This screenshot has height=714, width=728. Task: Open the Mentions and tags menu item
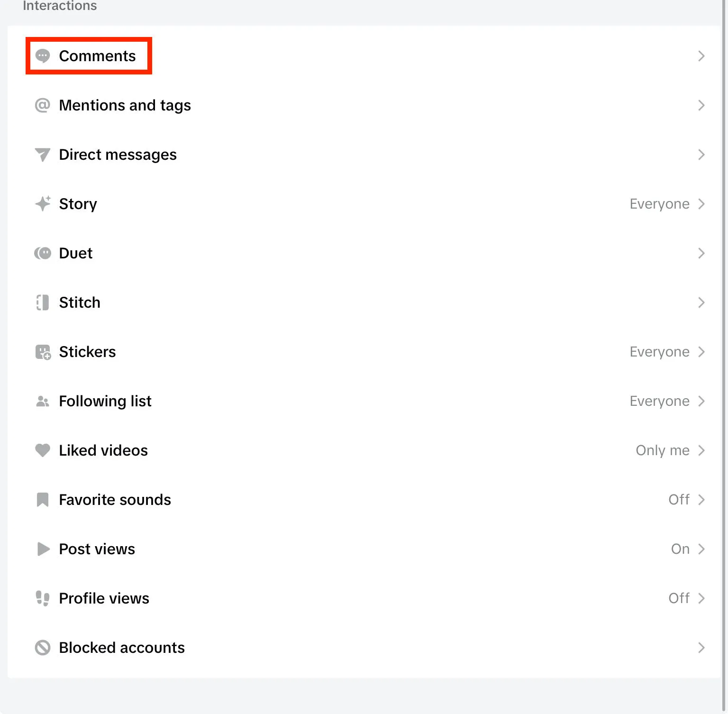[x=125, y=105]
